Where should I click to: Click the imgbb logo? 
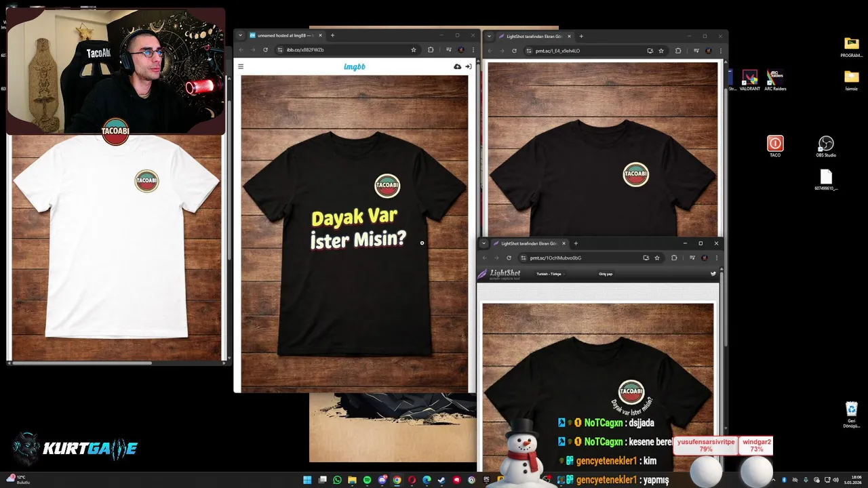pos(355,66)
